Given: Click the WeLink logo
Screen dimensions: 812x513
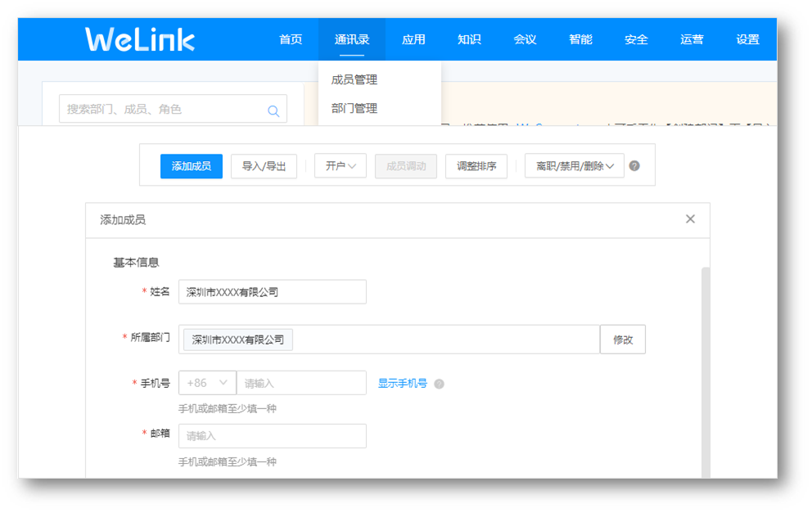Looking at the screenshot, I should click(138, 38).
